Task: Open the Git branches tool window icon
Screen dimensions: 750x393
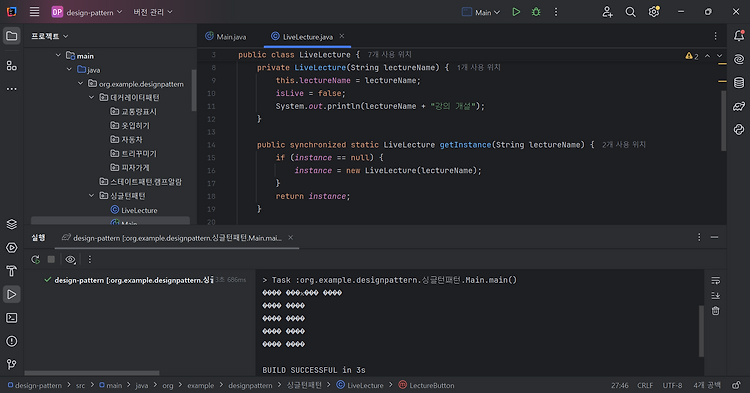Action: (x=11, y=364)
